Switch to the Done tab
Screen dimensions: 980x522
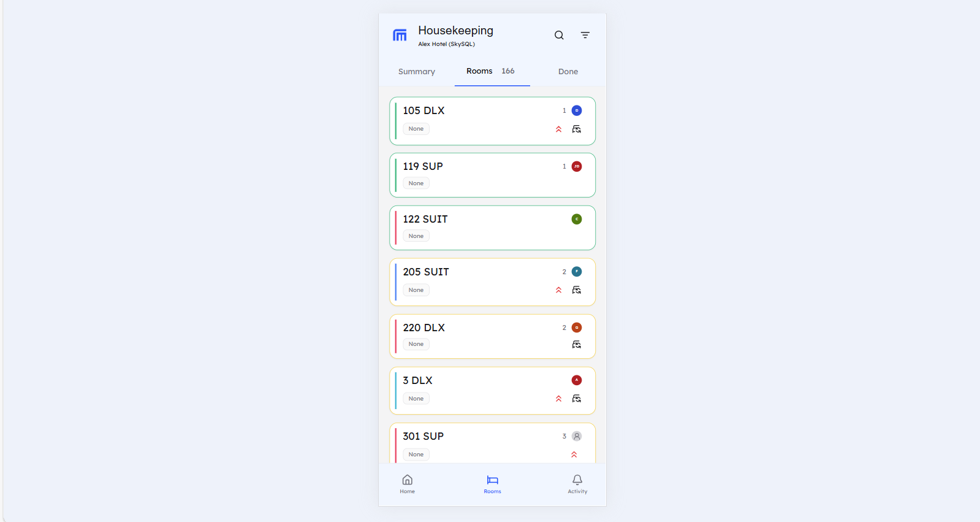(568, 71)
